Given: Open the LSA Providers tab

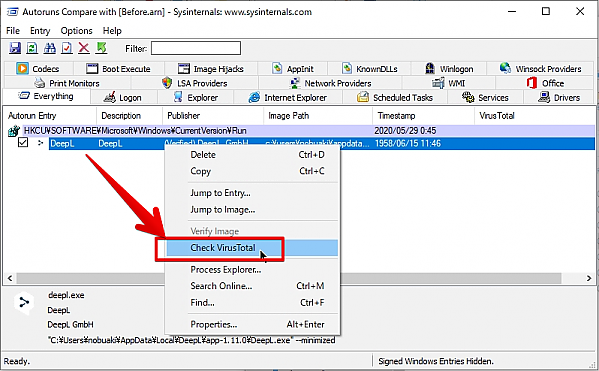Looking at the screenshot, I should coord(195,83).
